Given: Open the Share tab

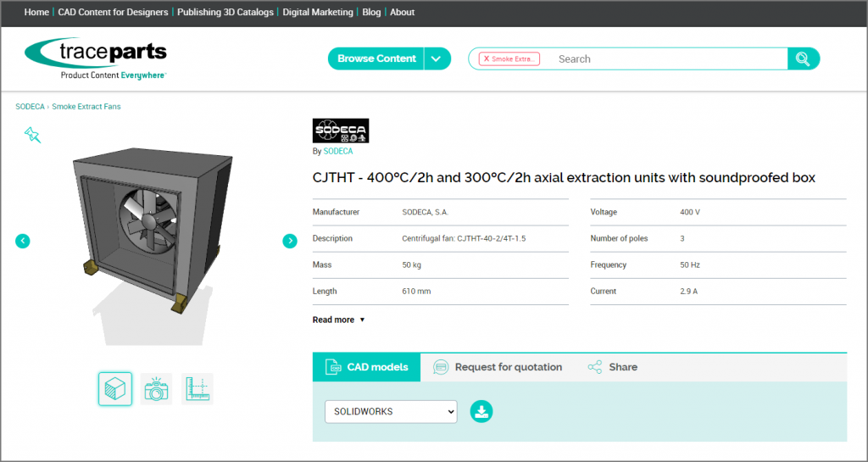Looking at the screenshot, I should [x=613, y=367].
